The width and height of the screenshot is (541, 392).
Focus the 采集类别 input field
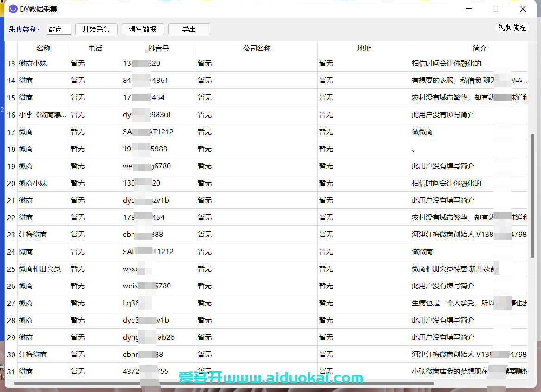coord(59,29)
